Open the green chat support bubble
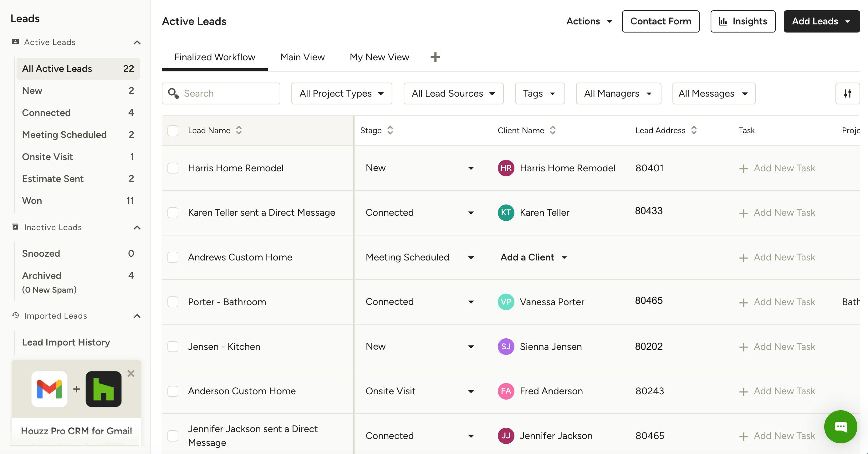The height and width of the screenshot is (454, 868). (840, 426)
